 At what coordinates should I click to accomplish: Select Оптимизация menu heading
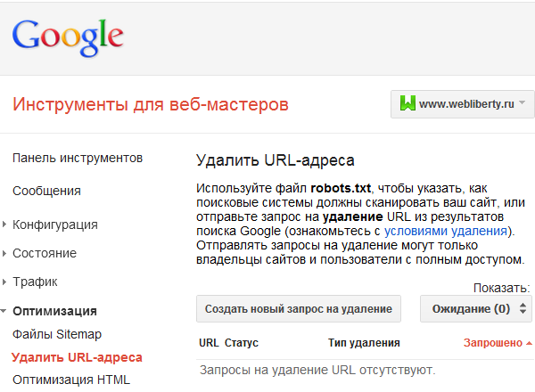click(55, 311)
